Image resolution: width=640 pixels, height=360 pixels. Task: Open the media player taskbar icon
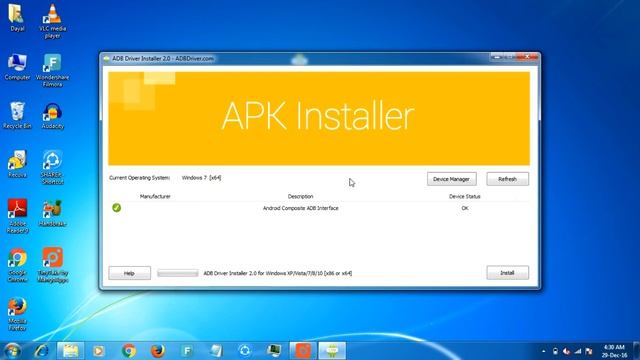pos(98,351)
